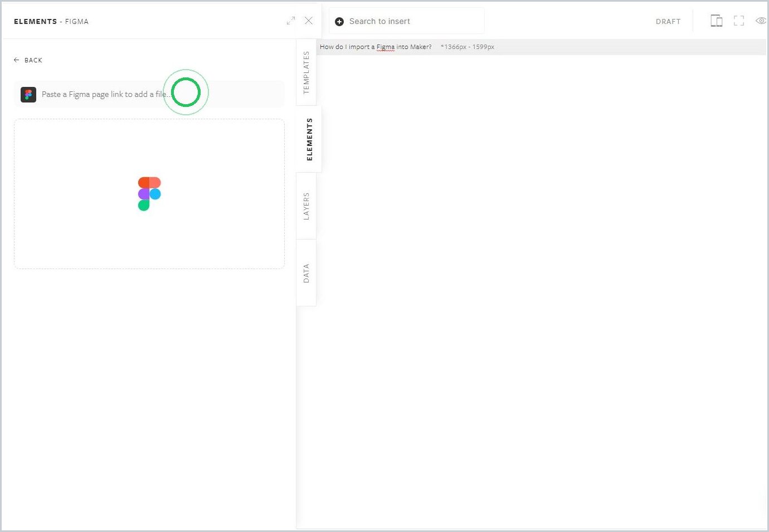This screenshot has height=532, width=769.
Task: Focus the Search to insert field
Action: point(407,21)
